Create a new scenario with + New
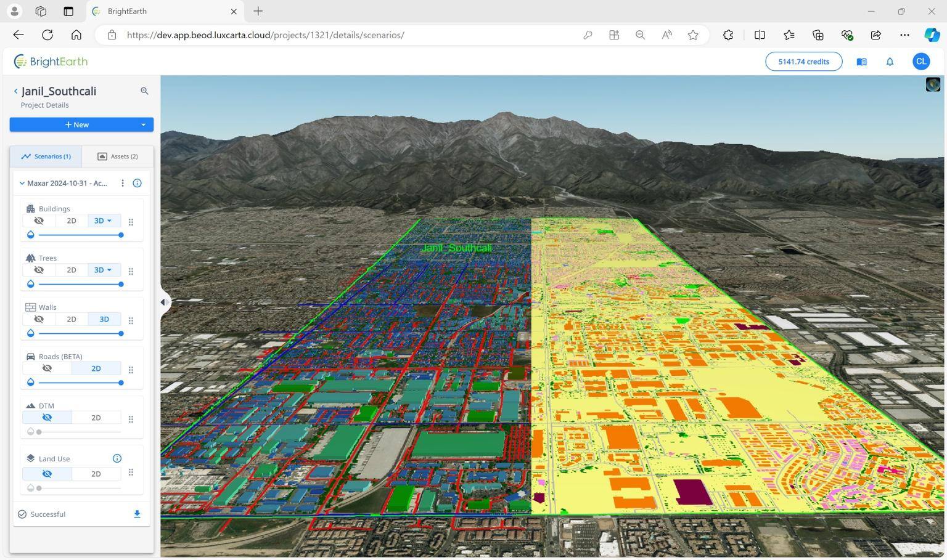 77,124
